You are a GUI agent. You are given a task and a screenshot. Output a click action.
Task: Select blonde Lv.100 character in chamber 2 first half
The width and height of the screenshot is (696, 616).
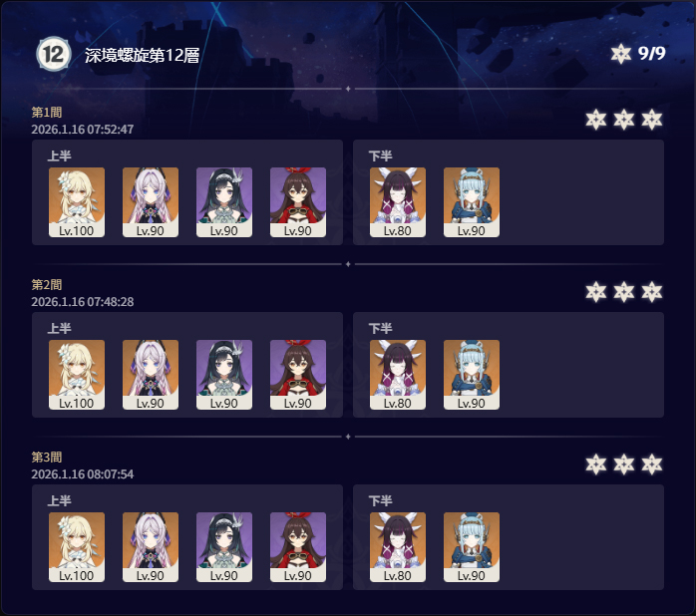tap(77, 375)
